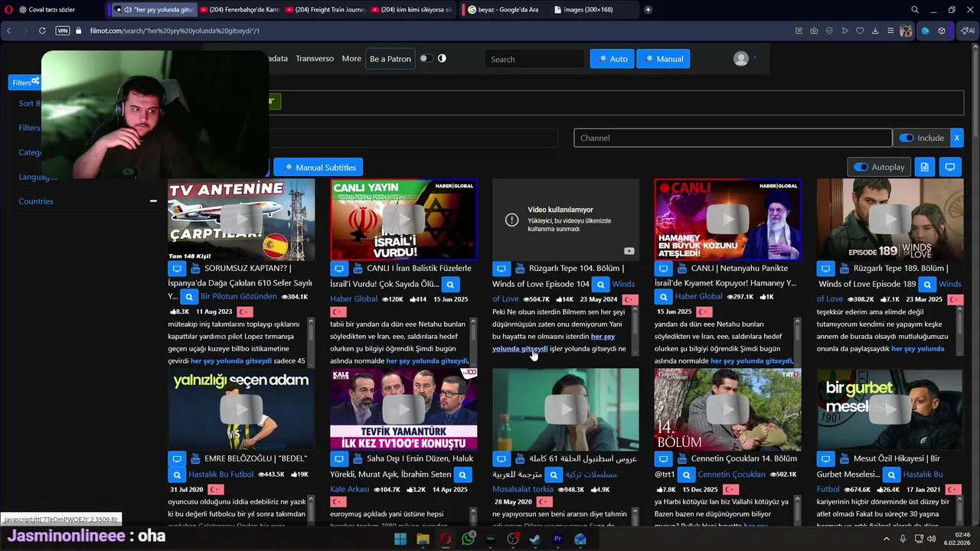Click the Channel input field
Image resolution: width=980 pixels, height=551 pixels.
click(x=733, y=138)
